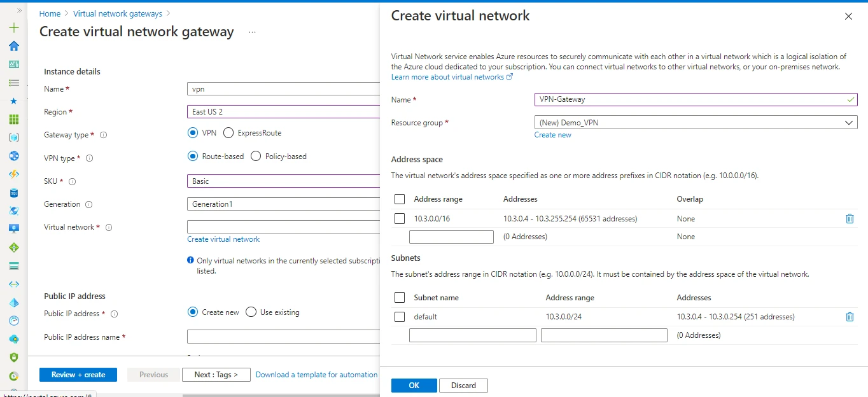Open the SKU dropdown showing Basic
The width and height of the screenshot is (868, 397).
click(283, 181)
